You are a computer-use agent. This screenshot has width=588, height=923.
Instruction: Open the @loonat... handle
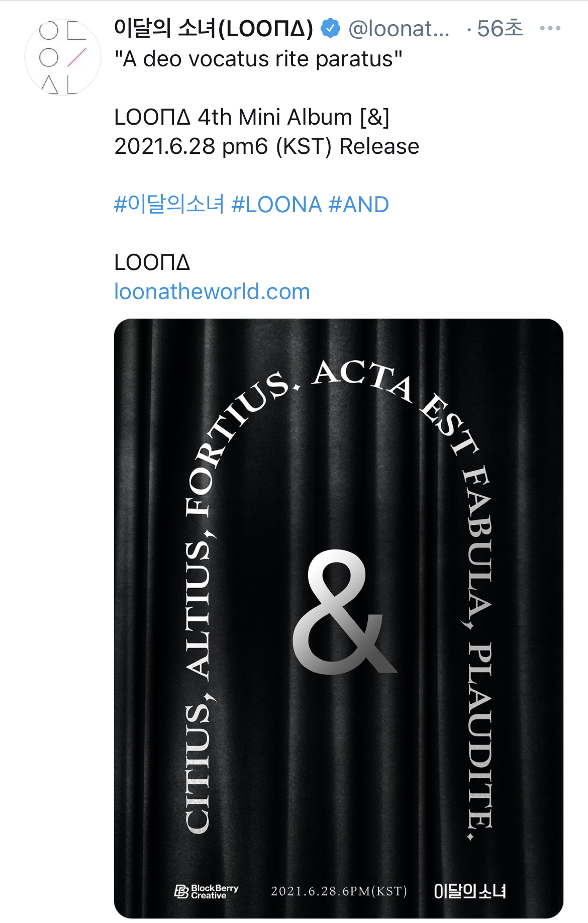tap(399, 29)
